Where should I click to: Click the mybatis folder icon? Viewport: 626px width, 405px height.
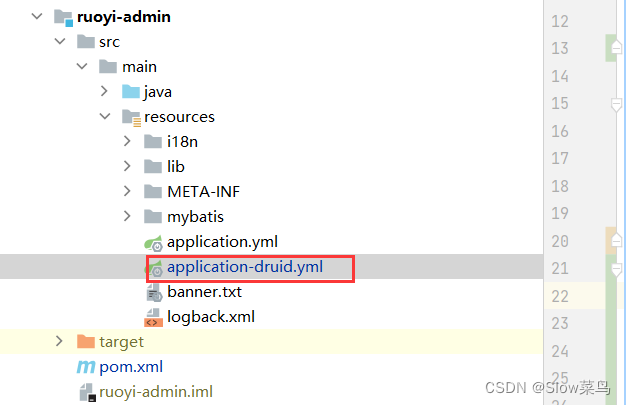pyautogui.click(x=153, y=216)
